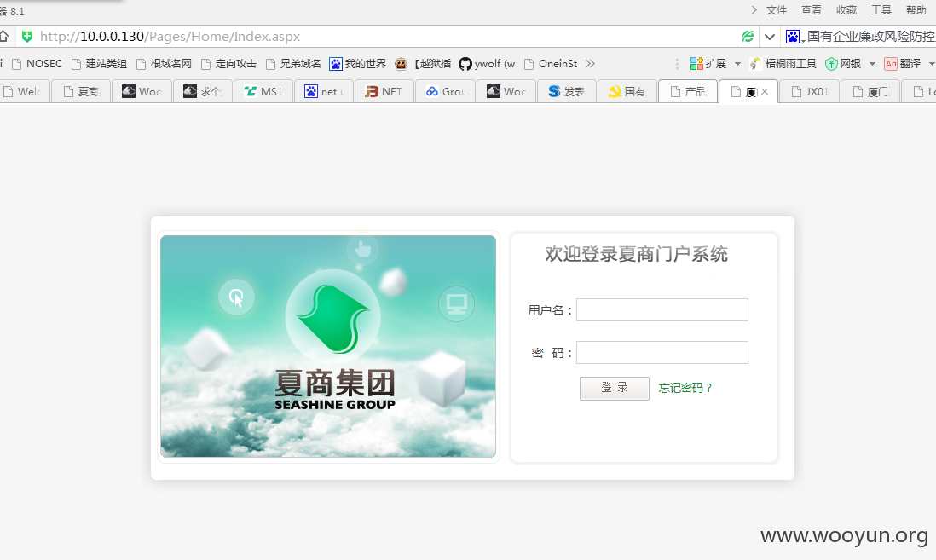Open the OneinSt bookmark
The height and width of the screenshot is (560, 936).
coord(551,64)
